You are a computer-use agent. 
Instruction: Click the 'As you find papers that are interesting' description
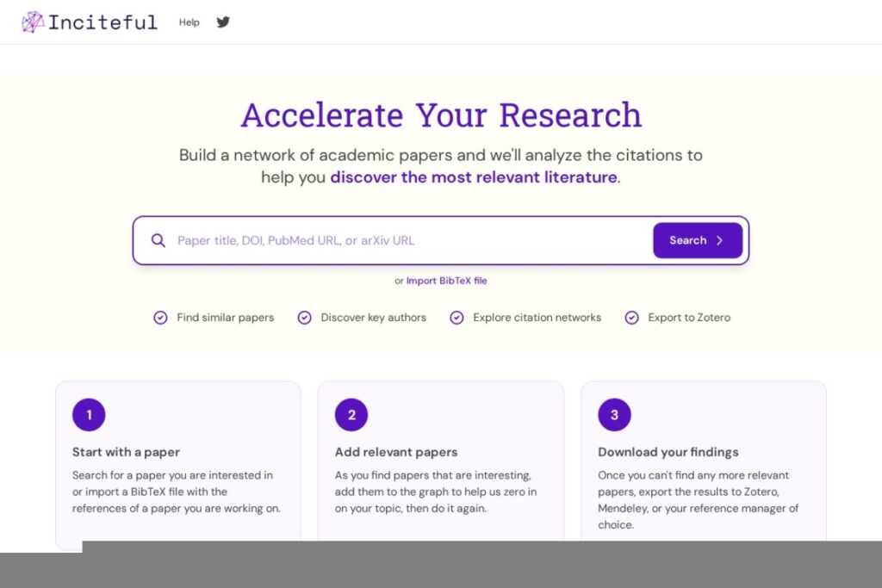pos(436,492)
